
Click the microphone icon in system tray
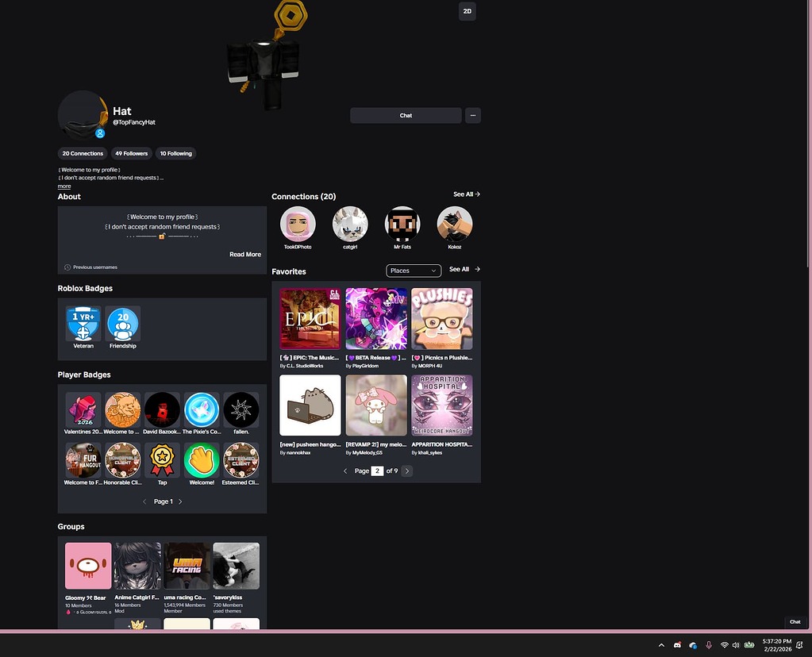click(709, 645)
